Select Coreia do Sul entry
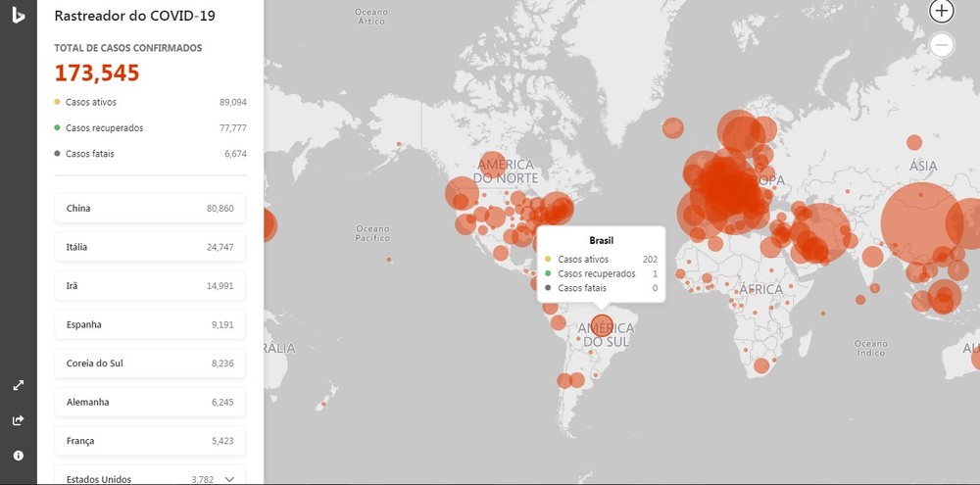This screenshot has width=980, height=485. tap(150, 364)
